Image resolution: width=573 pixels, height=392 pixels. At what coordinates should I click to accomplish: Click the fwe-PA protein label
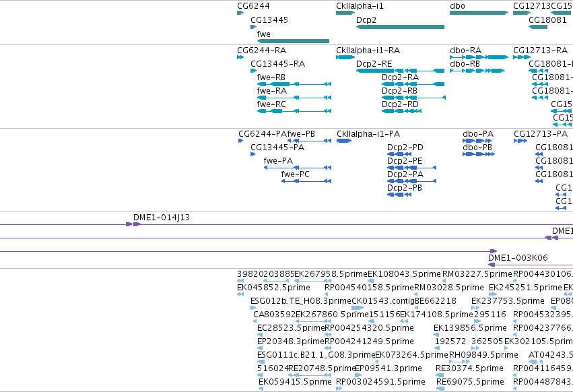coord(278,161)
